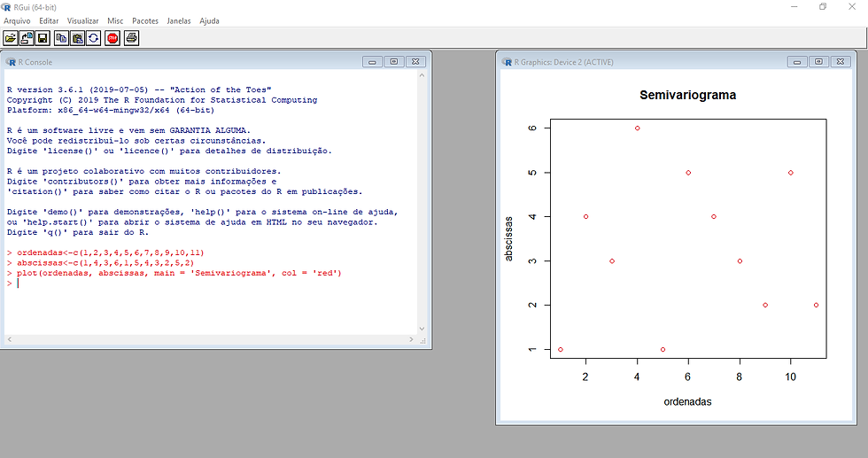Click the R Console scroll right arrow

[x=411, y=339]
